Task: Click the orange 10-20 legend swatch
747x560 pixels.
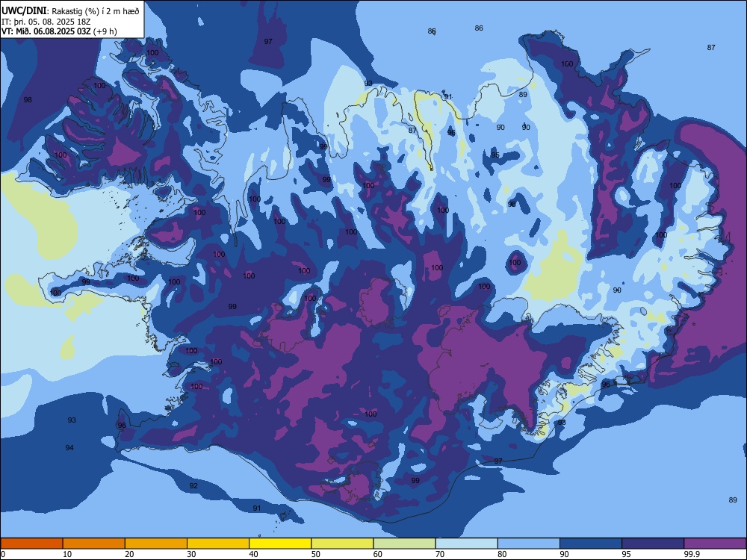Action: pyautogui.click(x=94, y=544)
